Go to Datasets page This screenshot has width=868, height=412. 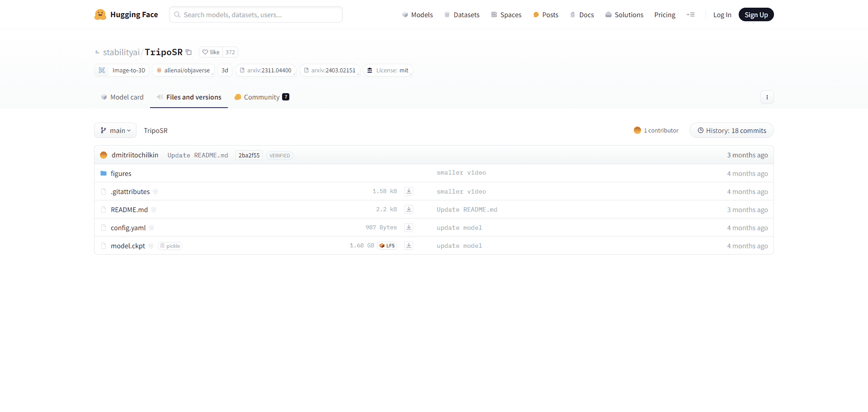(462, 14)
